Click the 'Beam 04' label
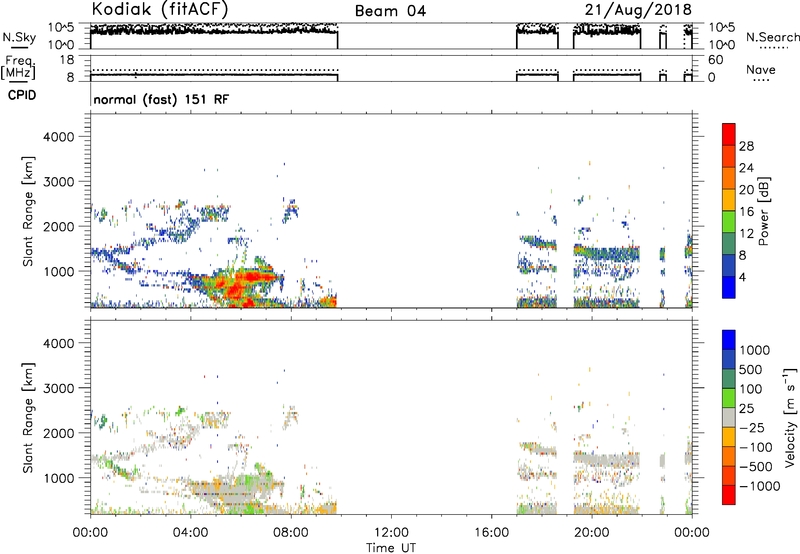The width and height of the screenshot is (800, 554). (390, 11)
